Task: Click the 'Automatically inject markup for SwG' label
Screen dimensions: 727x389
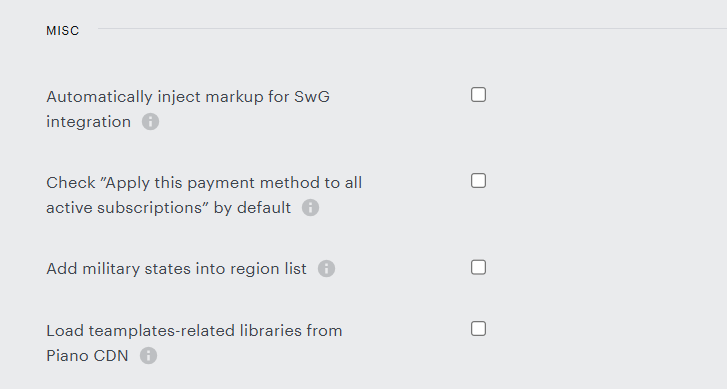Action: [x=188, y=97]
